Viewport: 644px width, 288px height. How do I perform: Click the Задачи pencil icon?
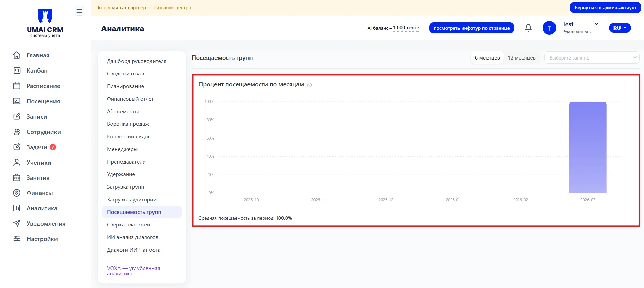17,147
